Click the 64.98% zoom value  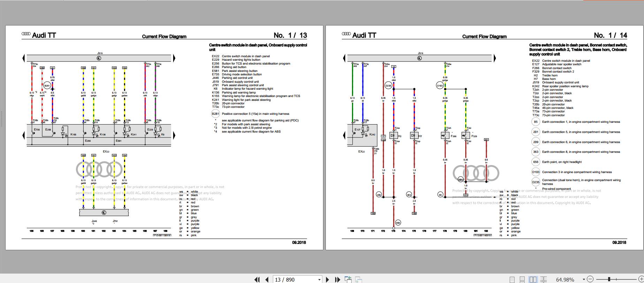point(565,280)
